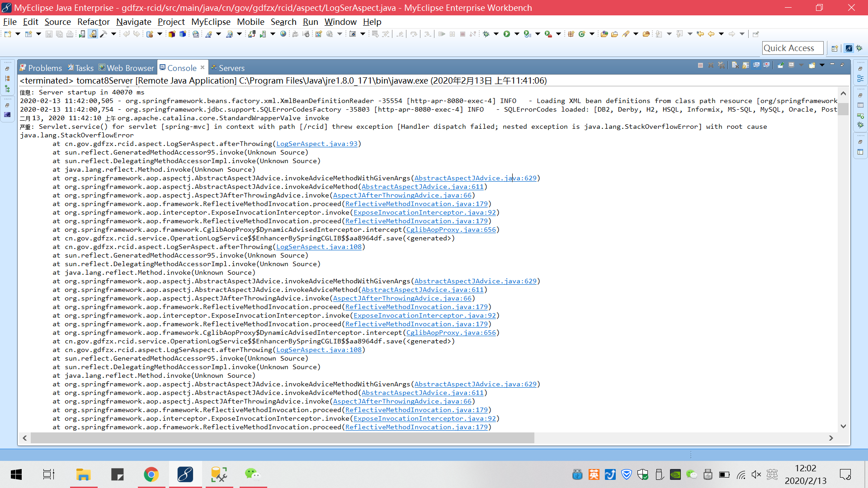The height and width of the screenshot is (488, 868).
Task: Toggle Scroll Lock in Console toolbar
Action: (x=745, y=66)
